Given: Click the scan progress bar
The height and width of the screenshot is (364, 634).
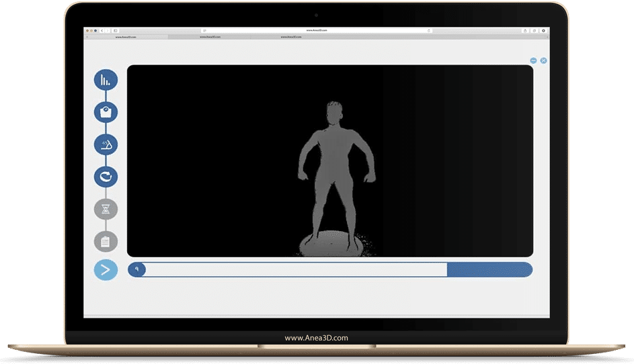Looking at the screenshot, I should (330, 269).
